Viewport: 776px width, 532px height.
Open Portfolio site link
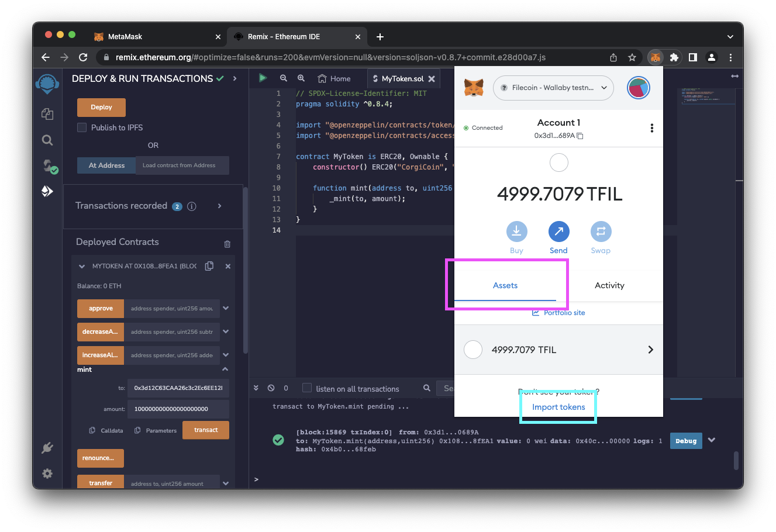pyautogui.click(x=558, y=312)
